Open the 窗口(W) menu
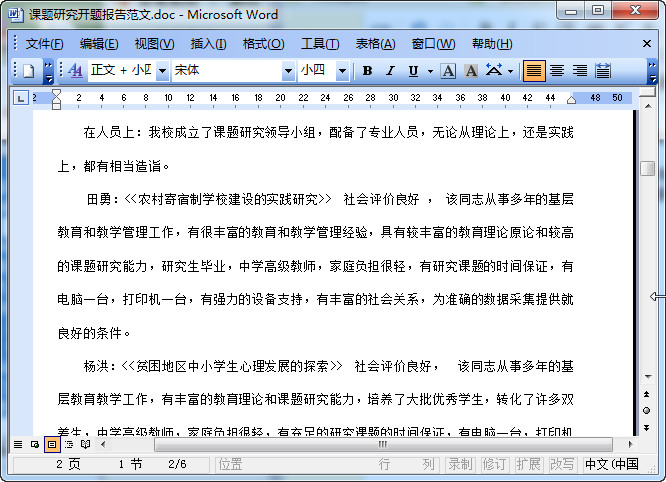Image resolution: width=666 pixels, height=482 pixels. click(433, 44)
